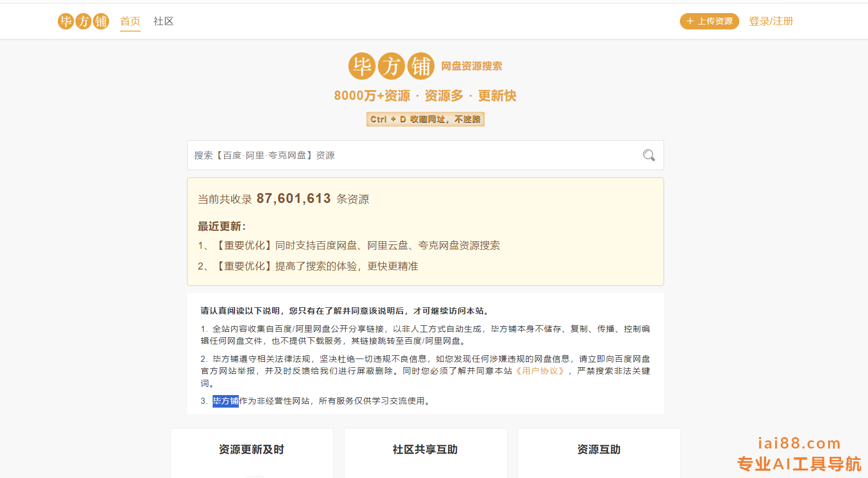Click the 社区共享互助 card heading
This screenshot has width=868, height=478.
425,450
